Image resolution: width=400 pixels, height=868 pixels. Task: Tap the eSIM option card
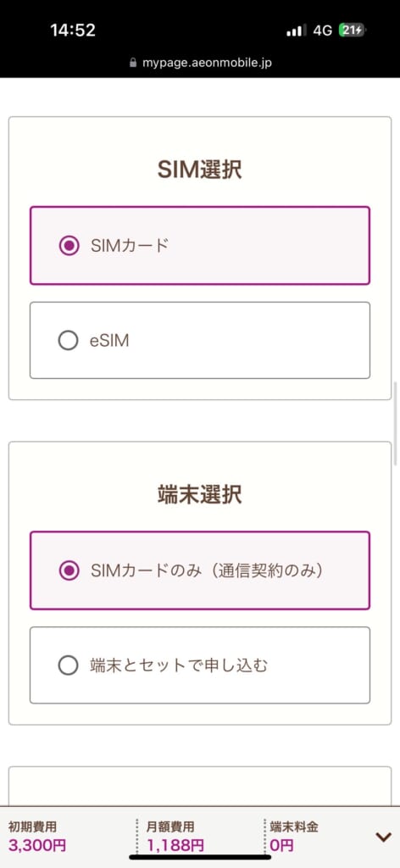200,341
